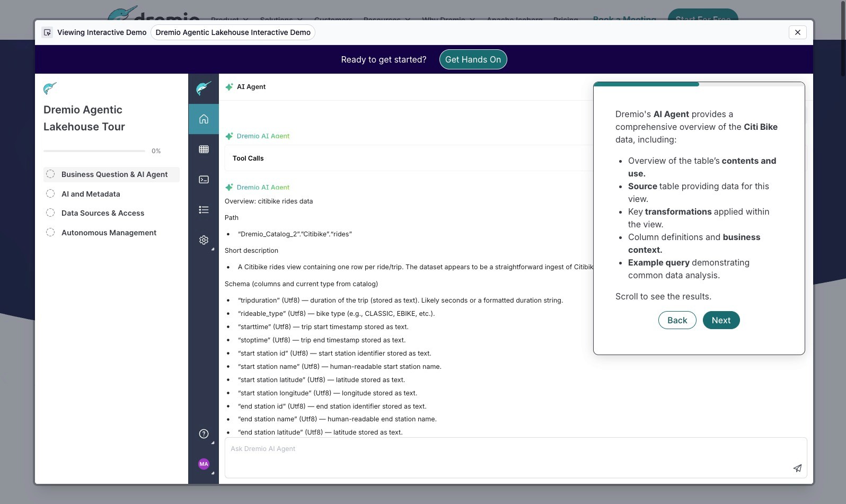Screen dimensions: 846x504
Task: Click the "start station name" schema line
Action: tap(339, 367)
